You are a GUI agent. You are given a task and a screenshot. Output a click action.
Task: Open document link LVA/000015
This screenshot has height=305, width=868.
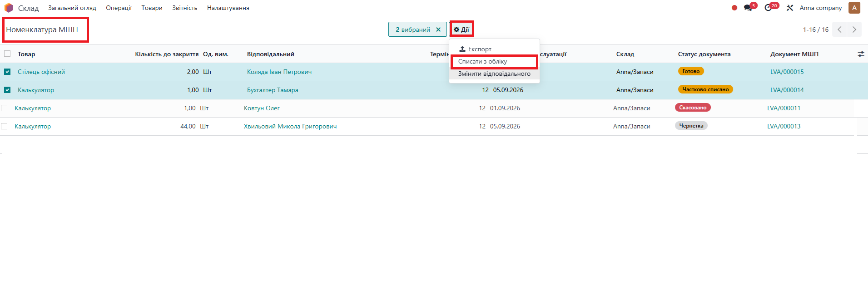(787, 72)
